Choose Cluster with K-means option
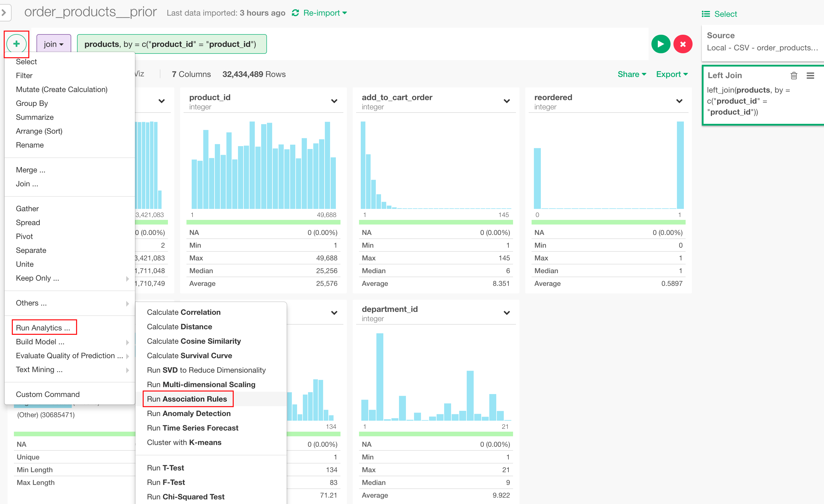Image resolution: width=824 pixels, height=504 pixels. pos(184,442)
